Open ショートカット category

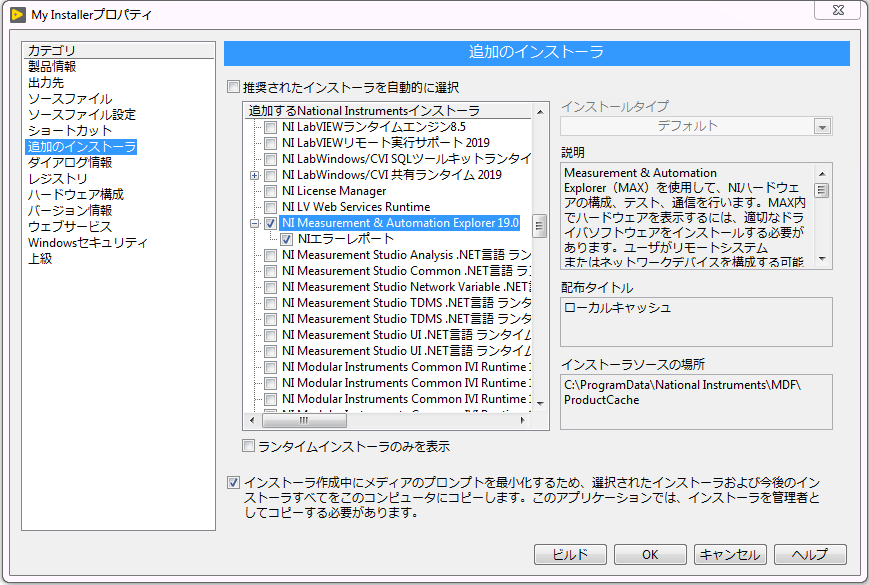click(70, 131)
